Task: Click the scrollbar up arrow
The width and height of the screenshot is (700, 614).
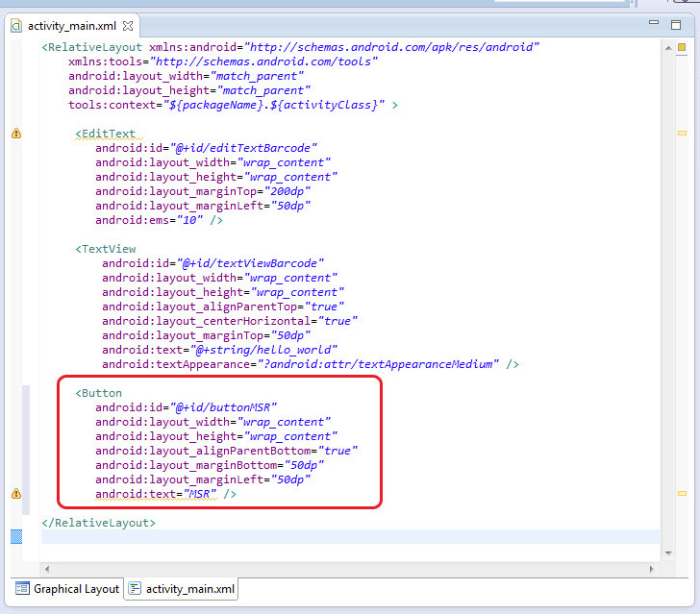Action: [667, 46]
